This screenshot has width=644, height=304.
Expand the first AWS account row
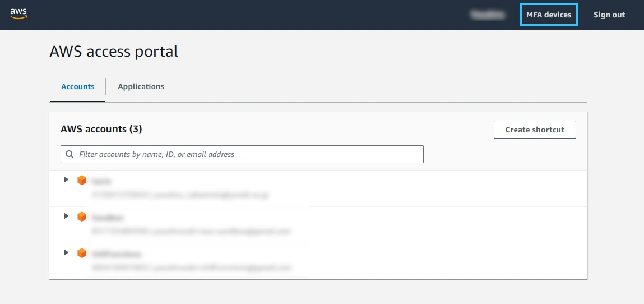pos(66,179)
